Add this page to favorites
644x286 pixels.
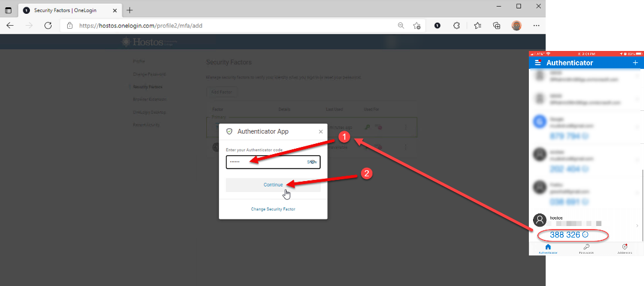click(x=417, y=26)
